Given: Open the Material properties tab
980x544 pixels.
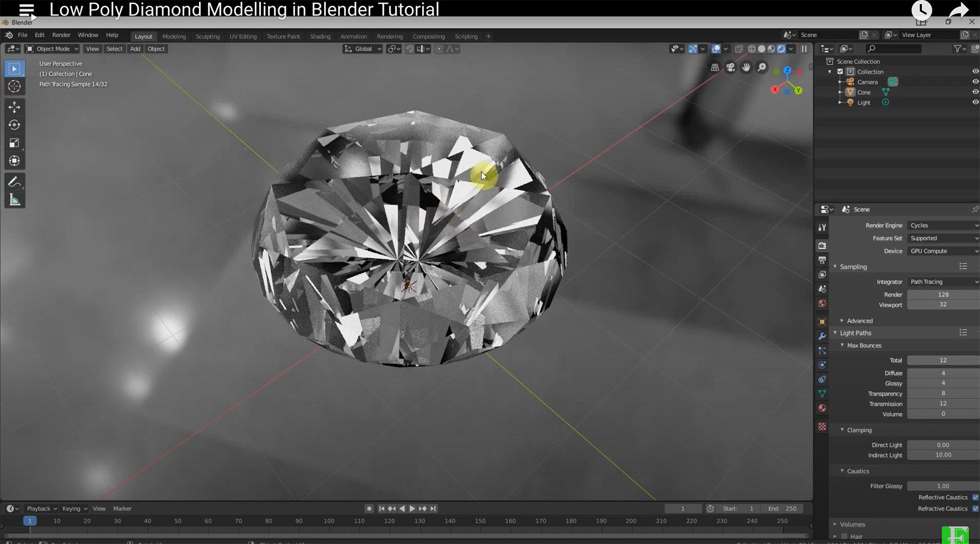Looking at the screenshot, I should click(x=822, y=408).
